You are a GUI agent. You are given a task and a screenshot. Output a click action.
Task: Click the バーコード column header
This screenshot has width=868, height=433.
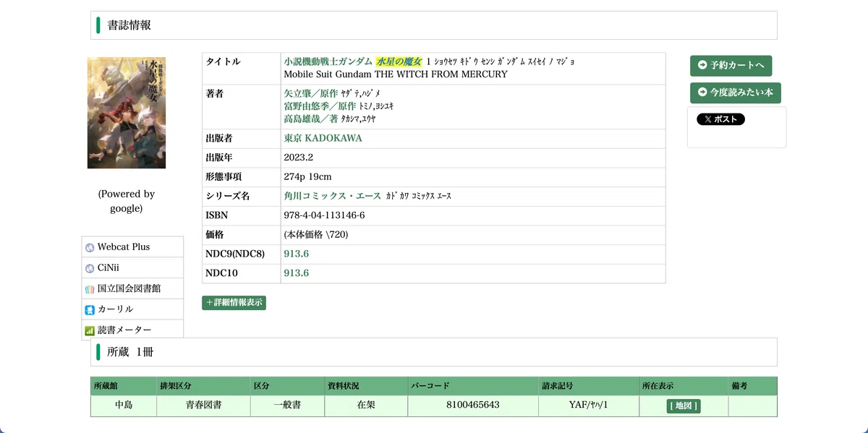click(473, 386)
